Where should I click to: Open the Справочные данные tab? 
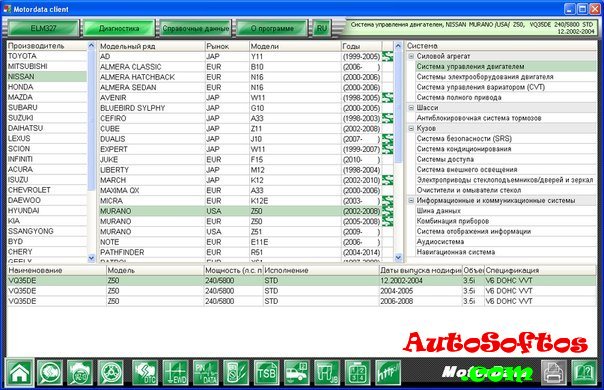[195, 28]
